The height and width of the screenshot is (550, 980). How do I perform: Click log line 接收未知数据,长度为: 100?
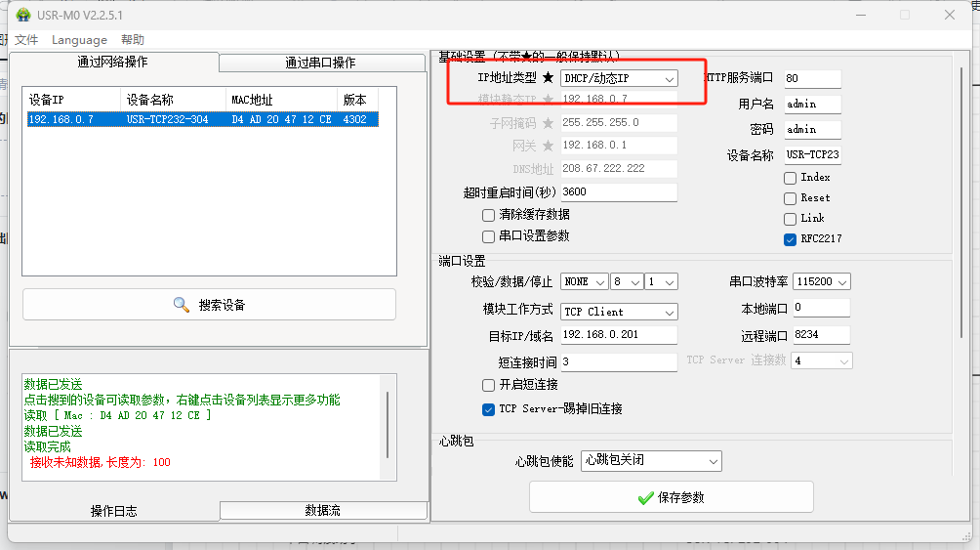(100, 462)
